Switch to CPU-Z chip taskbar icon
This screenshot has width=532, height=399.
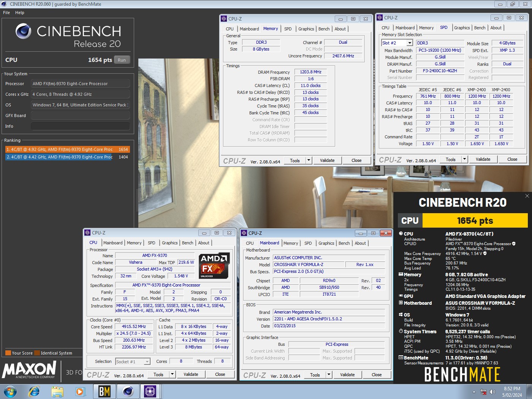pyautogui.click(x=150, y=391)
